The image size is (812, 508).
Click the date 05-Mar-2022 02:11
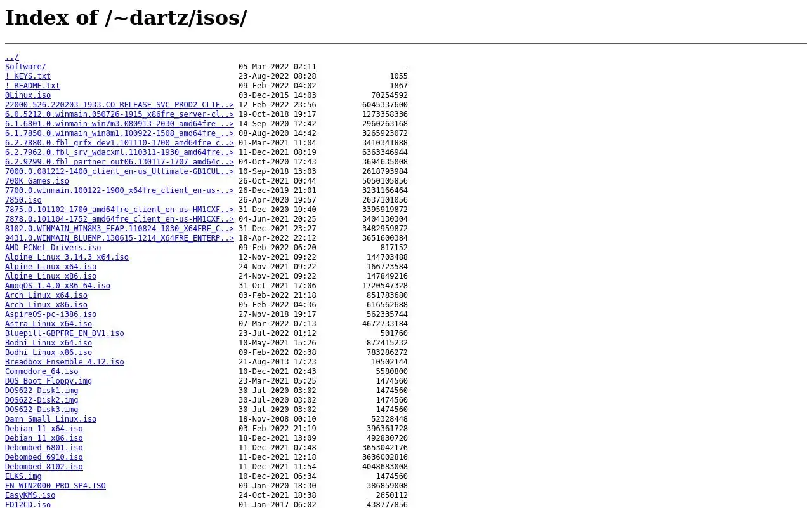pos(277,67)
